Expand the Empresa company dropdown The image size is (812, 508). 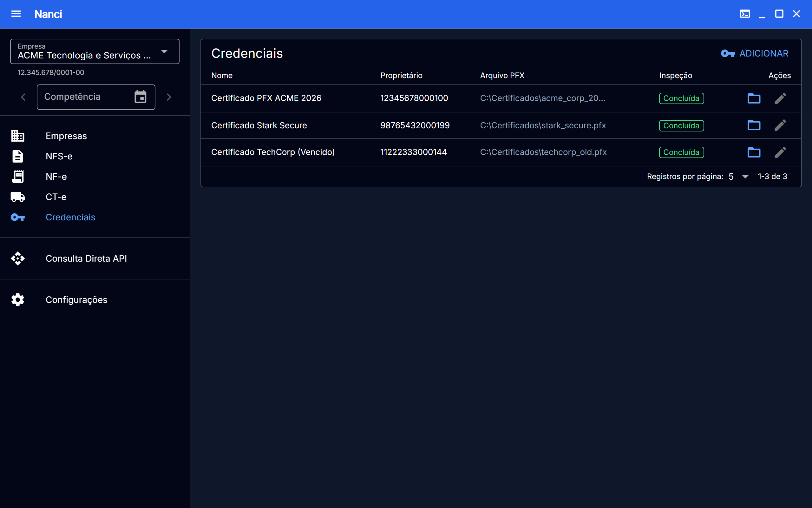point(95,51)
